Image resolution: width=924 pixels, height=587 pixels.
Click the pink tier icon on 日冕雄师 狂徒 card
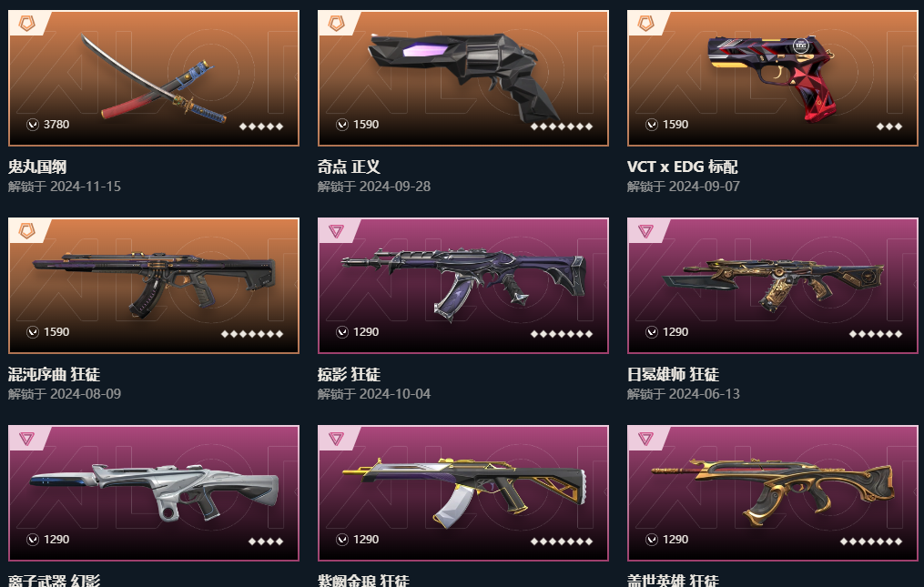click(x=645, y=231)
